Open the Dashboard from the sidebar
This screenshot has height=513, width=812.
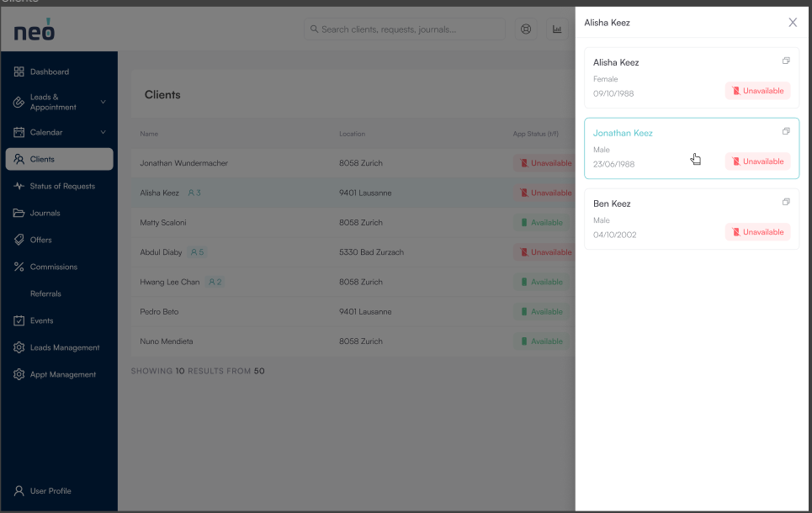click(x=49, y=71)
